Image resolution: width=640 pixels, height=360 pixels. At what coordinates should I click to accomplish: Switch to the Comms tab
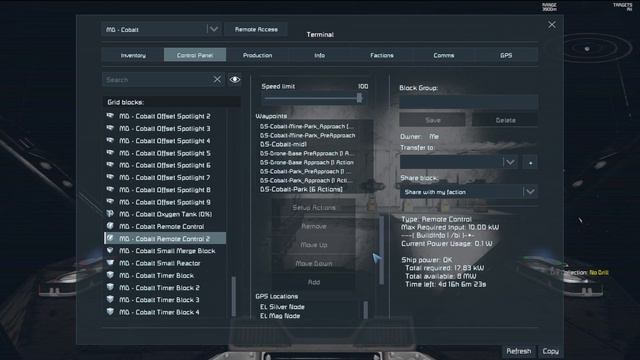tap(444, 55)
